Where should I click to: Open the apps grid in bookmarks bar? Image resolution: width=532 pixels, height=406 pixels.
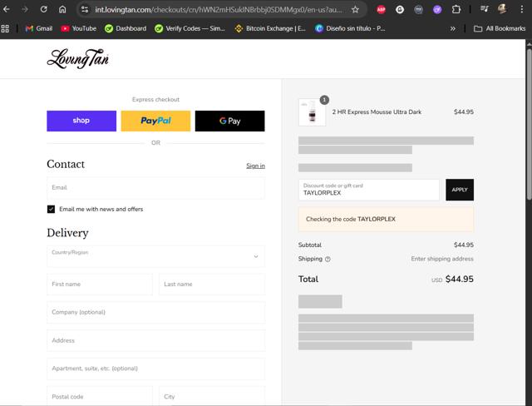tap(5, 28)
